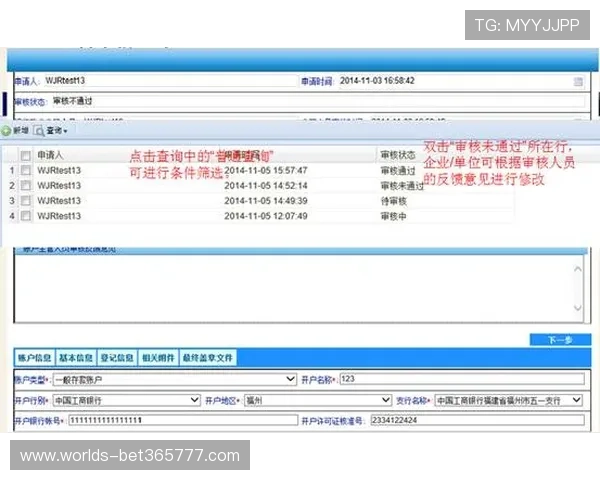
Task: Open the 账户信息 tab
Action: (34, 358)
